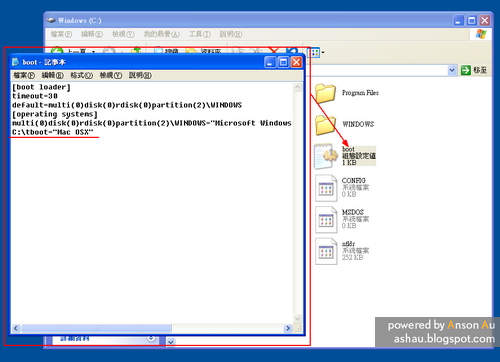Open Explorer 檔案(F) menu
The width and height of the screenshot is (500, 362).
[61, 34]
